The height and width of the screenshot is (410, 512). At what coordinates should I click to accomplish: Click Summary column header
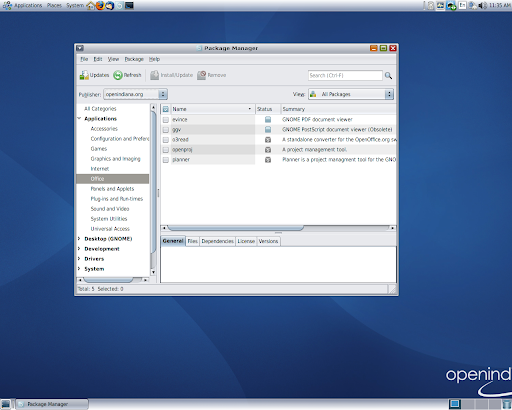[338, 109]
